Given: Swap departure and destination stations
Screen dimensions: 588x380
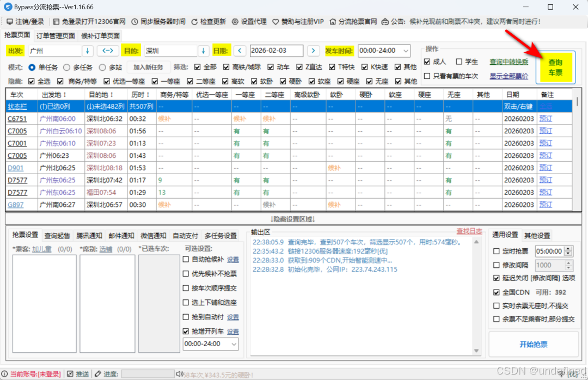Looking at the screenshot, I should point(108,51).
